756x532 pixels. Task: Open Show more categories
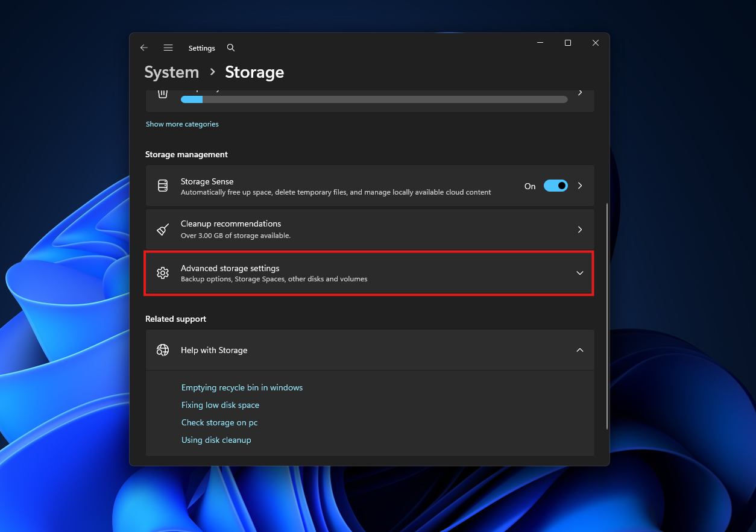tap(182, 124)
